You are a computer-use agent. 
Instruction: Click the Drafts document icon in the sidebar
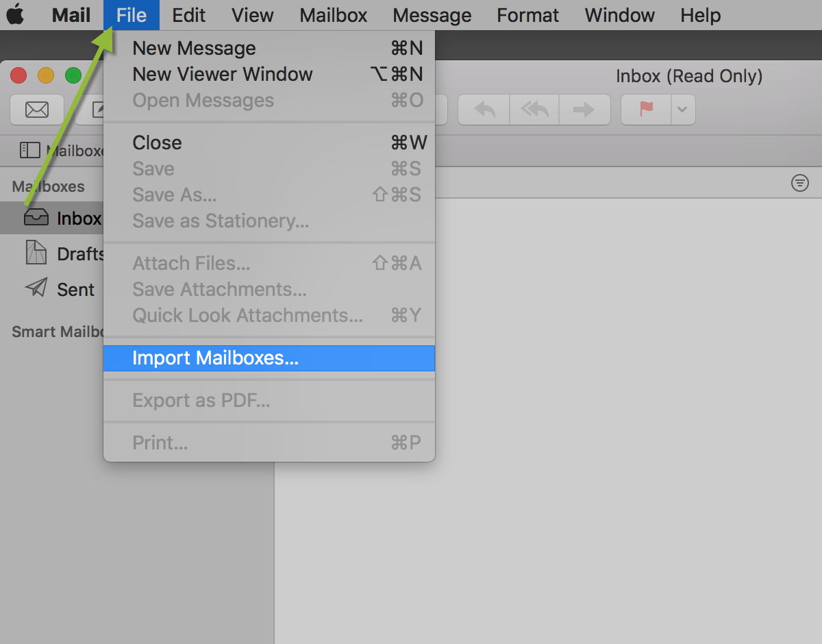tap(36, 253)
